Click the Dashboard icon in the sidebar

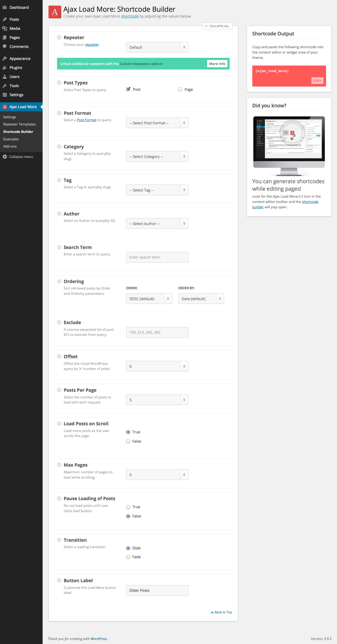(5, 7)
